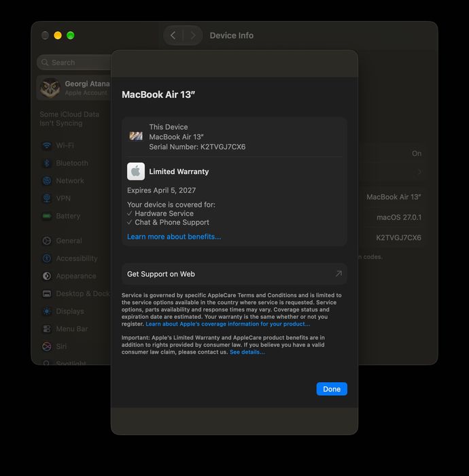Image resolution: width=469 pixels, height=476 pixels.
Task: Click K2TVGJ7CX6 serial in background window
Action: pos(398,238)
